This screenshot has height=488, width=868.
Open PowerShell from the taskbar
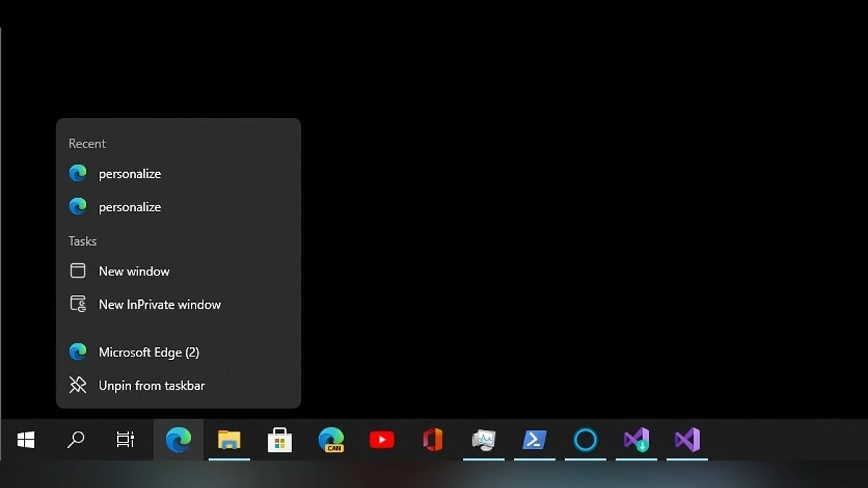pos(535,440)
